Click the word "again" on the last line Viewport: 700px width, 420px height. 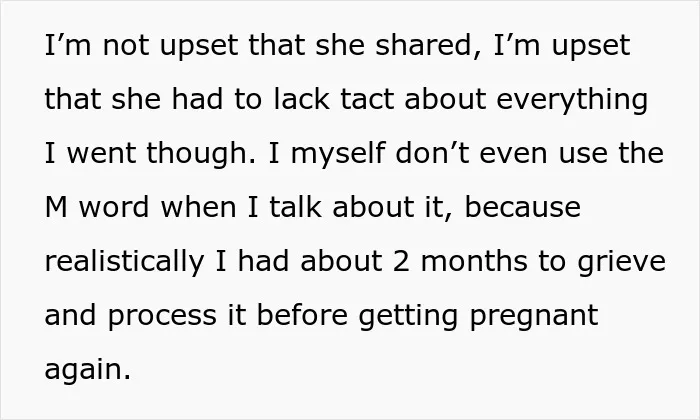(x=83, y=371)
